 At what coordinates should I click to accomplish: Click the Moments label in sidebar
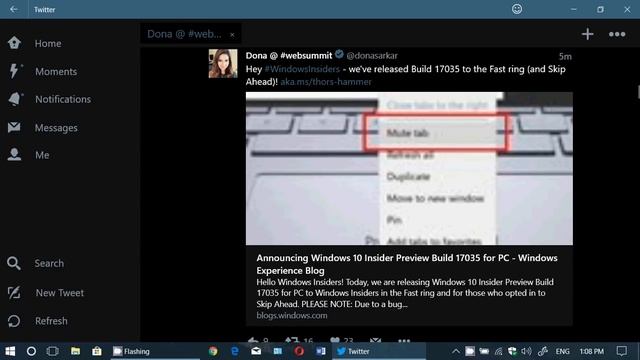[x=56, y=71]
